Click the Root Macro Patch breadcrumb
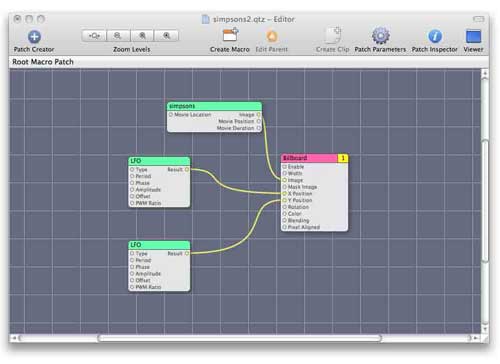The height and width of the screenshot is (364, 500). (x=43, y=62)
